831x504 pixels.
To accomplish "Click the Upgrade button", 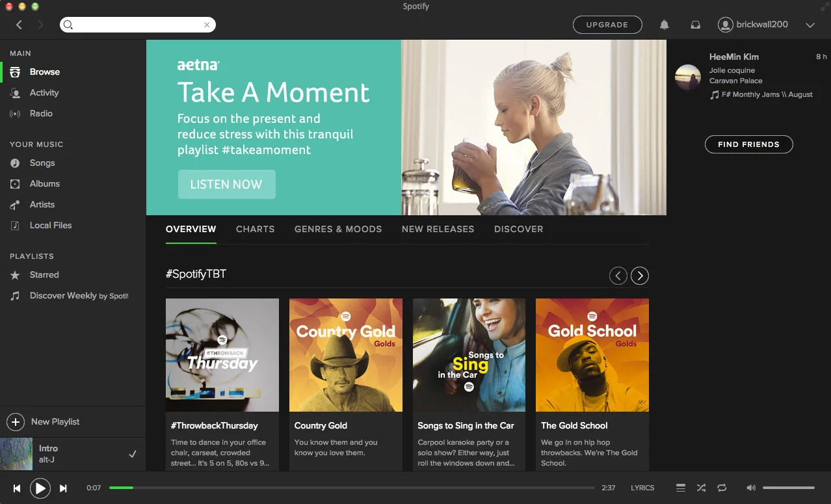I will pos(607,25).
